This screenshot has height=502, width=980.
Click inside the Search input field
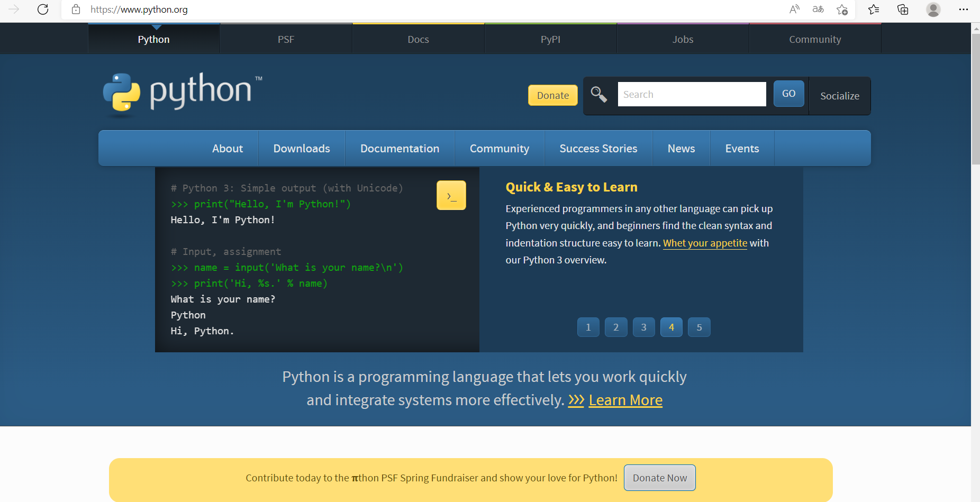click(691, 94)
